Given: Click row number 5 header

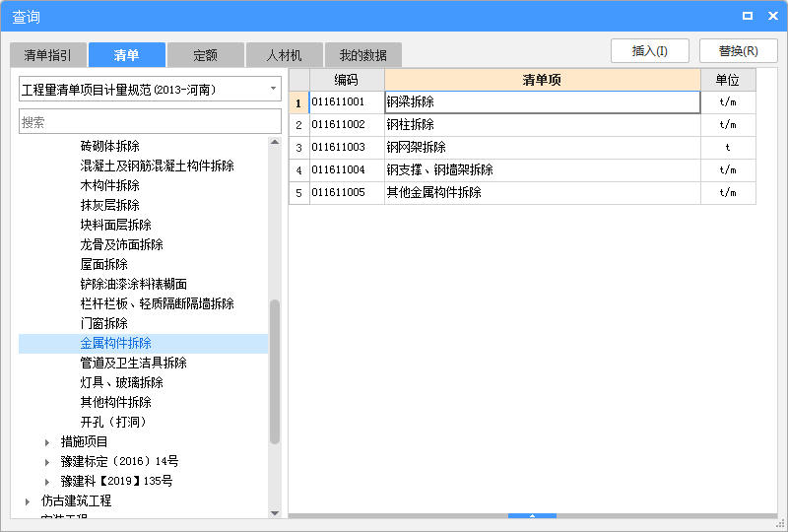Looking at the screenshot, I should (x=299, y=192).
